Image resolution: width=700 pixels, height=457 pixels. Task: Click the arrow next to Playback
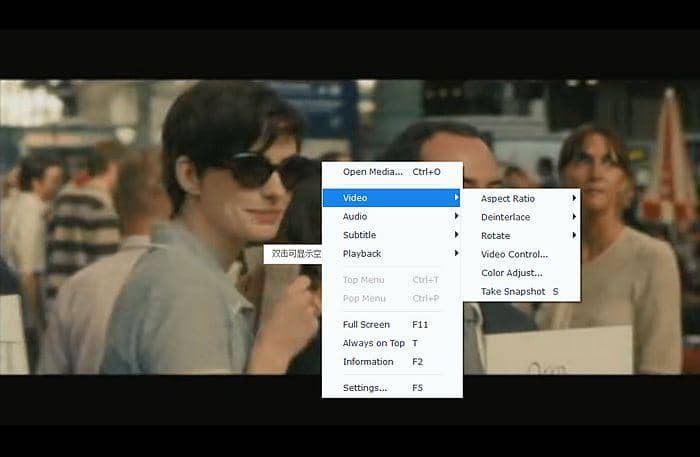(x=456, y=253)
